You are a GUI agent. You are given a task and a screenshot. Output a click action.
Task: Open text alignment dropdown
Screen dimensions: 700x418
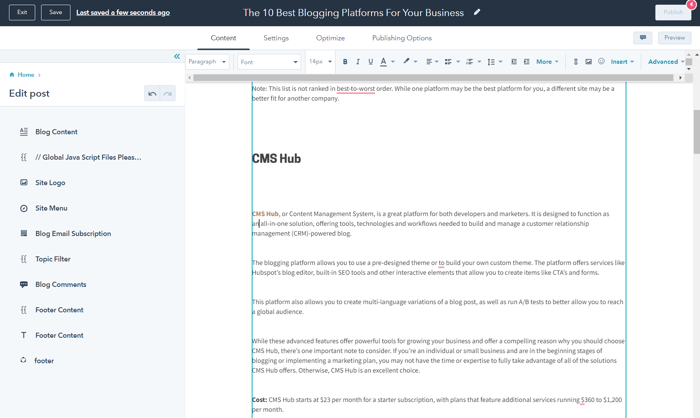[x=432, y=62]
